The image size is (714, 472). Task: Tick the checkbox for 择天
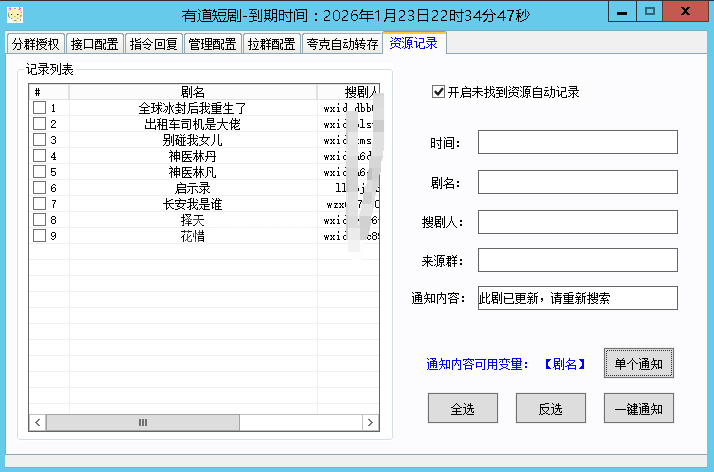click(x=40, y=219)
